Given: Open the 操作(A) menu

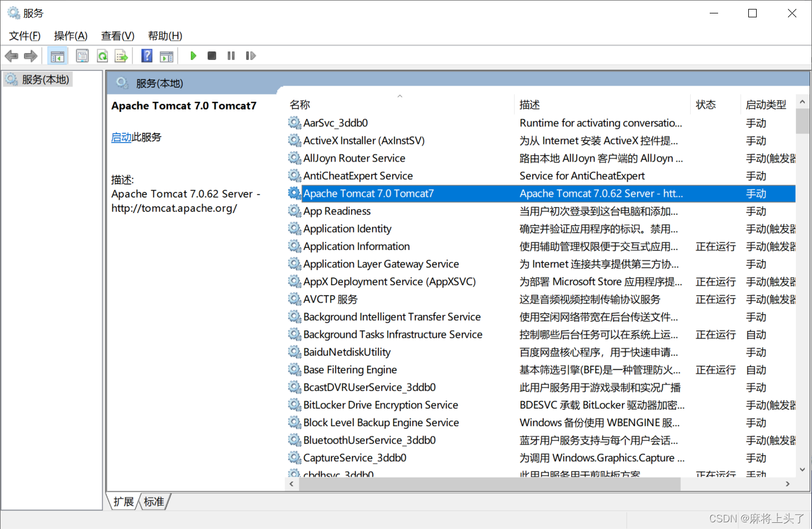Looking at the screenshot, I should 70,36.
